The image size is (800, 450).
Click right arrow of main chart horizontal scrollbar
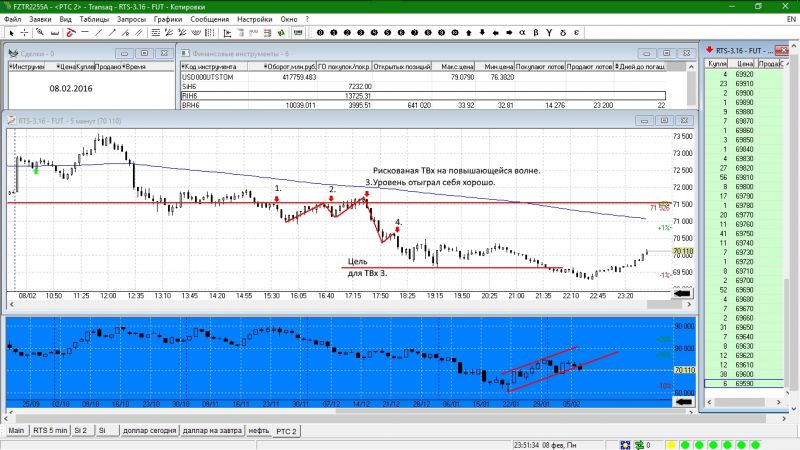point(689,304)
